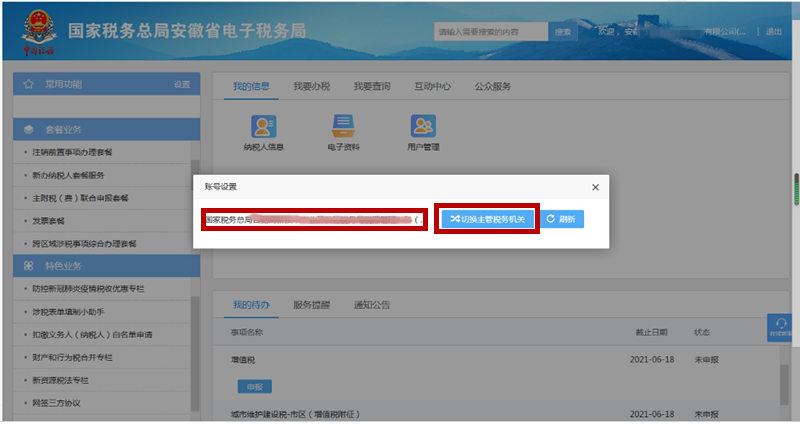Screen dimensions: 800x424
Task: Switch to 我要办税 tab
Action: (x=311, y=86)
